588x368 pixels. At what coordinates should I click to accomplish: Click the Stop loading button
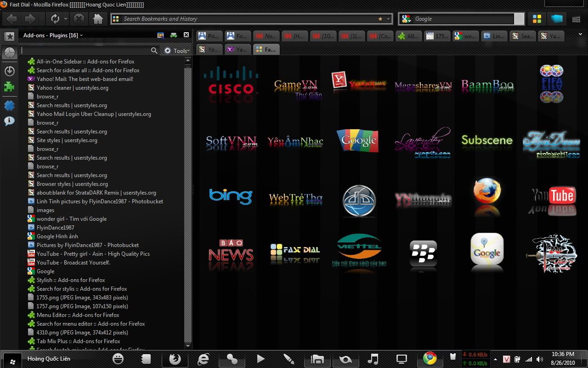tap(79, 19)
